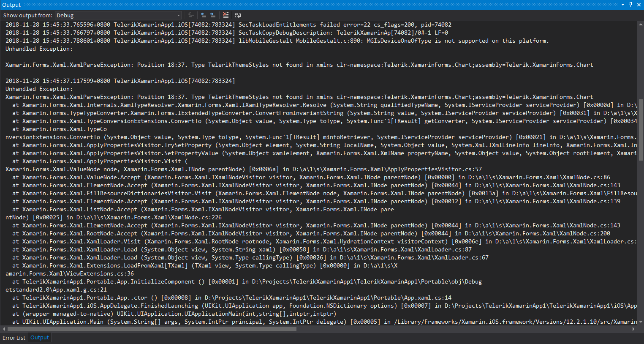Click the AppDelegate.FinishedLaunching stack trace line
Viewport: 644px width, 344px height.
click(x=324, y=306)
